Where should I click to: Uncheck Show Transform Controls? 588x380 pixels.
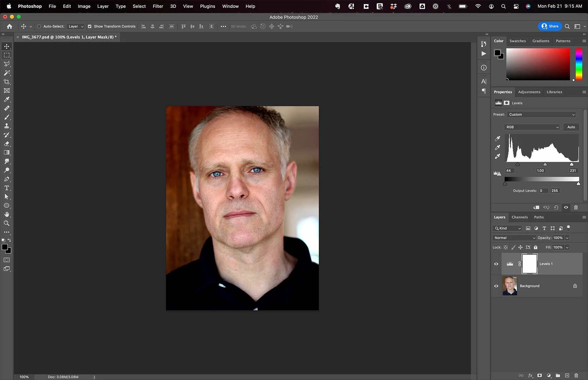tap(89, 26)
